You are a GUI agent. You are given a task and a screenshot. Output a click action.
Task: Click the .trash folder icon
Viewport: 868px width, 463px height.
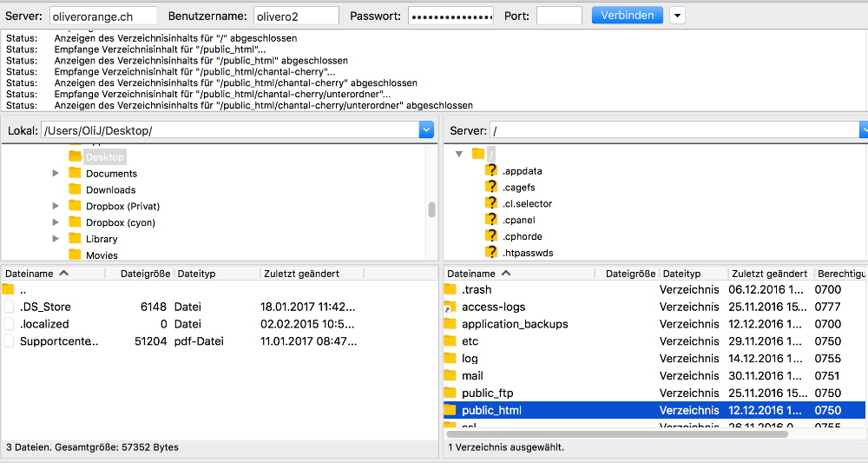coord(450,289)
